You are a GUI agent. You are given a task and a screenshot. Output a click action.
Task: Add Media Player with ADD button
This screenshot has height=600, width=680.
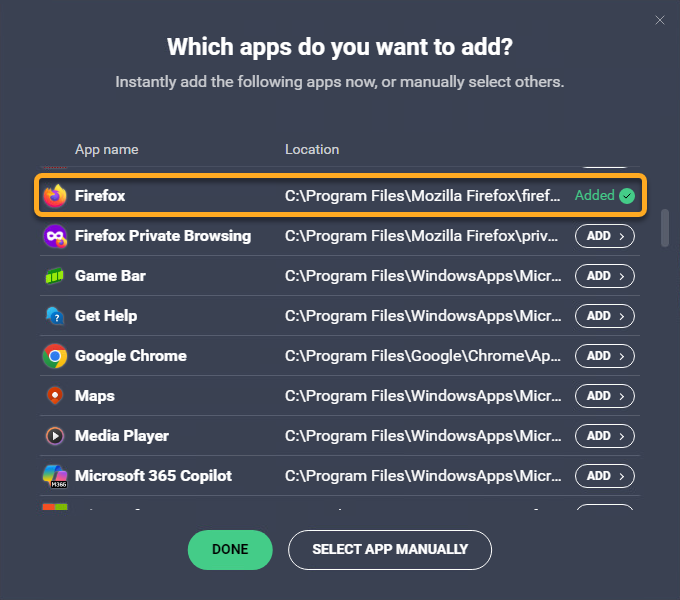(x=604, y=436)
